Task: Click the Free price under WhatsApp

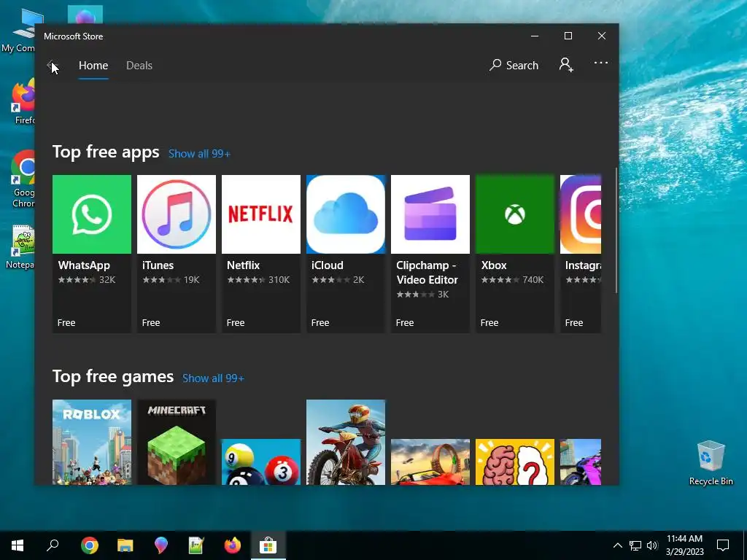Action: point(66,323)
